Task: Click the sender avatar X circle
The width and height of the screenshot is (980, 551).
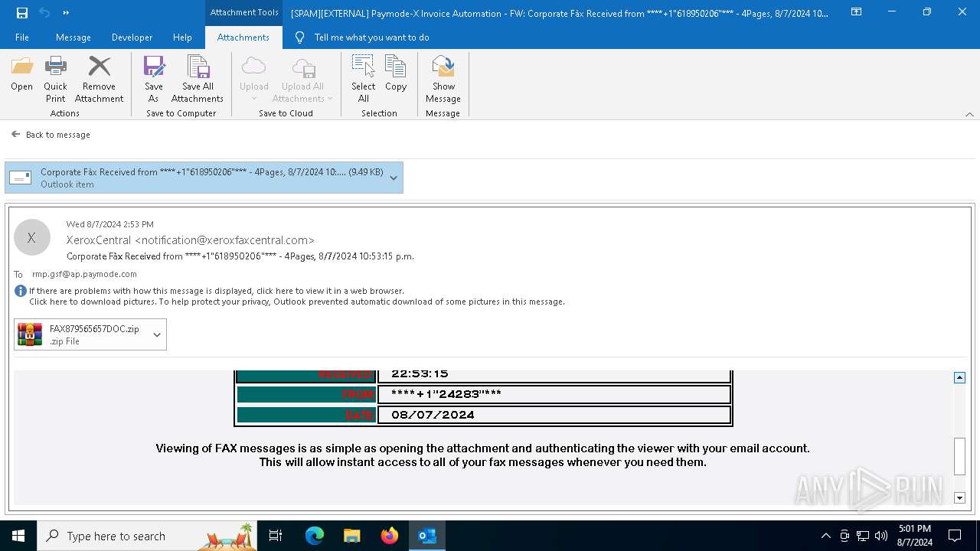Action: 32,237
